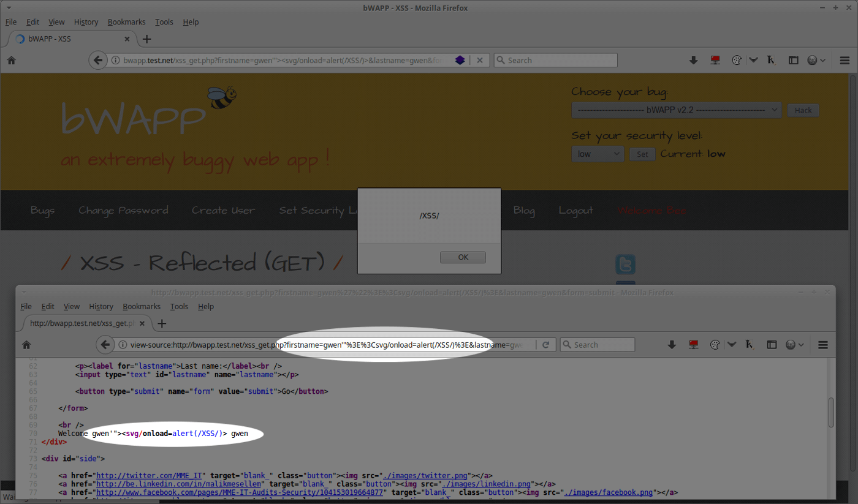Open the ./images/twitter.png source link

426,475
